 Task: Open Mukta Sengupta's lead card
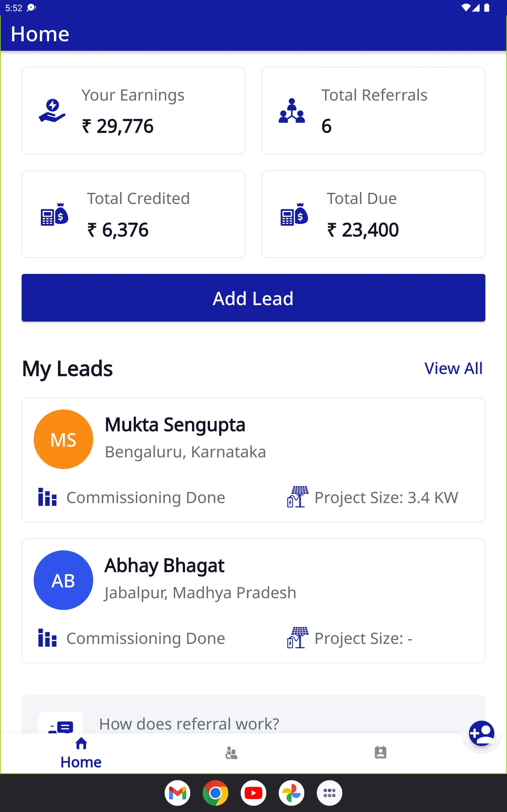coord(253,460)
